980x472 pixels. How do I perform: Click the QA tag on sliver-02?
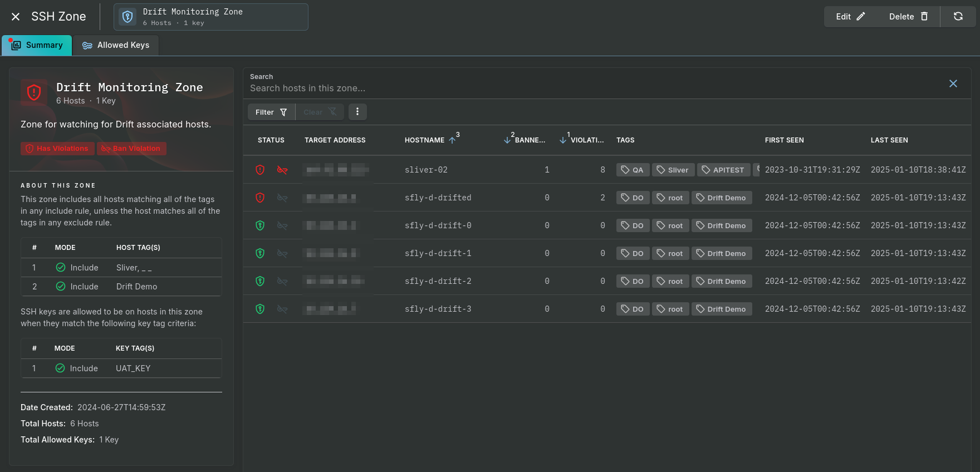(x=633, y=170)
